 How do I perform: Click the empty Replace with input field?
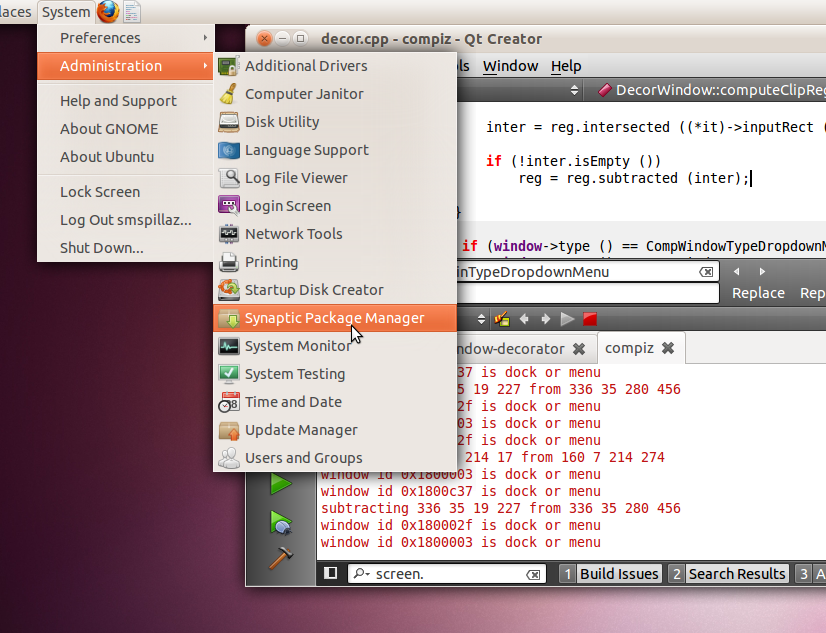pos(587,293)
